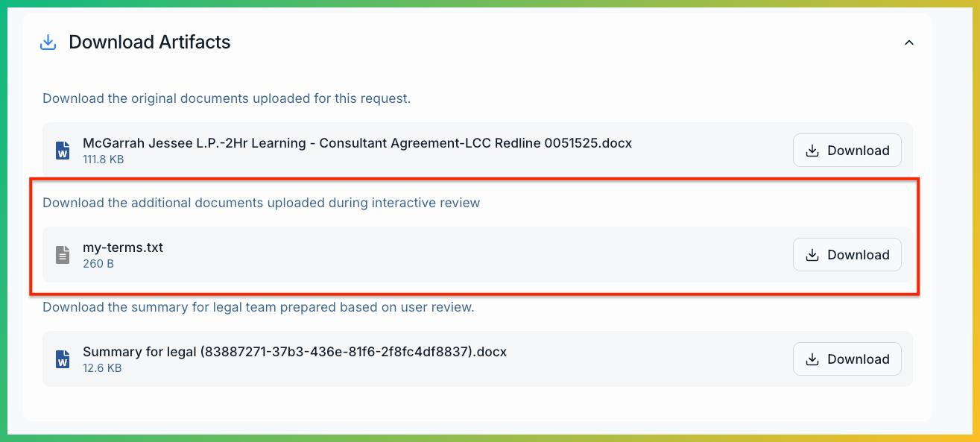Click the Download Artifacts header download icon

click(48, 42)
